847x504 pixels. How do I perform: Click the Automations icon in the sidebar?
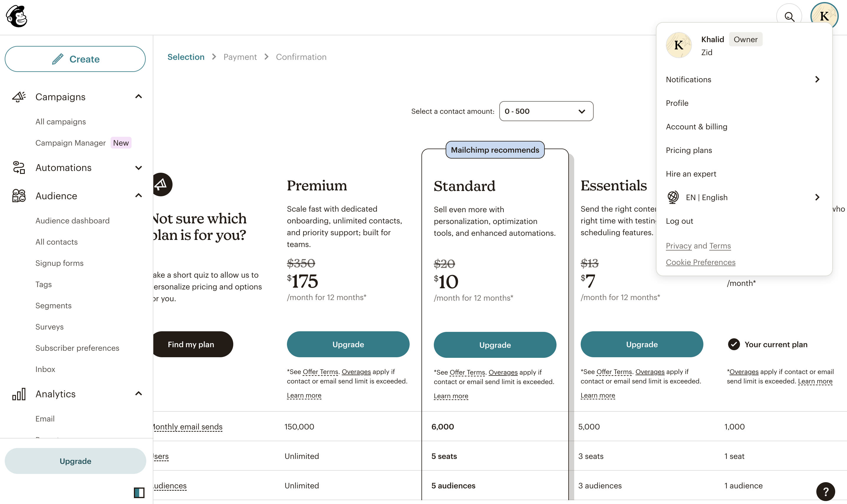tap(19, 167)
